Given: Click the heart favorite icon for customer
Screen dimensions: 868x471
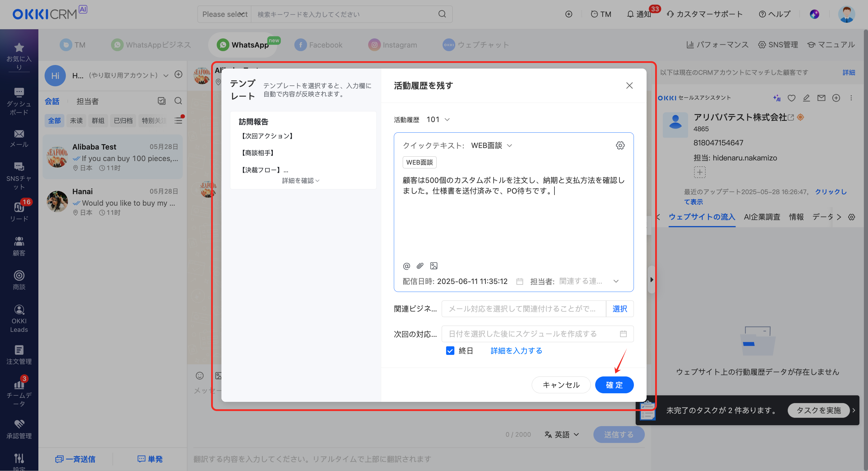Looking at the screenshot, I should tap(791, 98).
